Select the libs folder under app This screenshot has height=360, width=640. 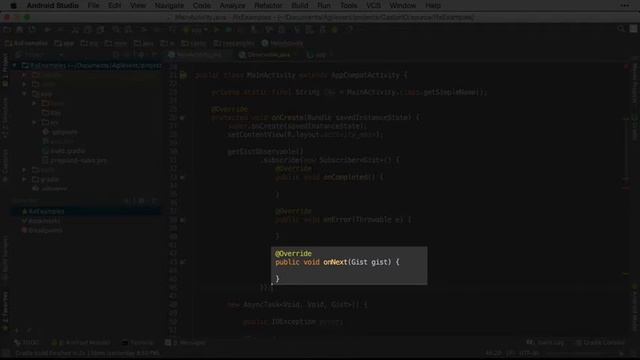click(x=52, y=113)
